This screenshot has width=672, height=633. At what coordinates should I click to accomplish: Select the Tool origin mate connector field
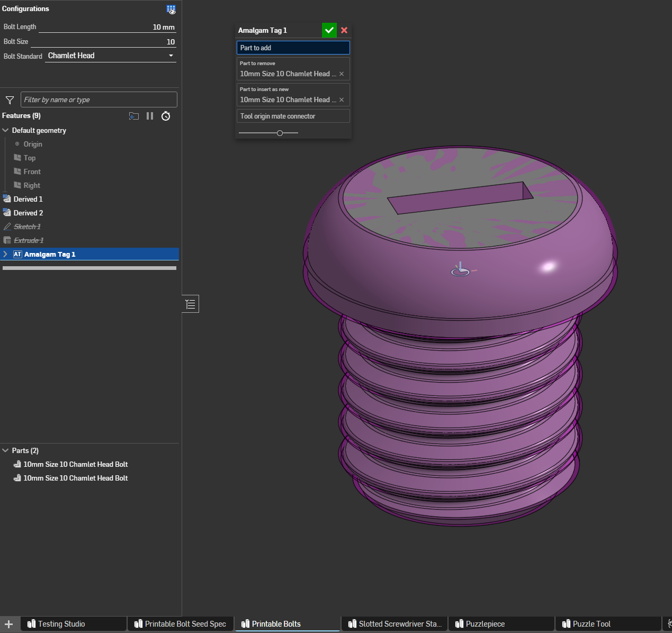(293, 116)
